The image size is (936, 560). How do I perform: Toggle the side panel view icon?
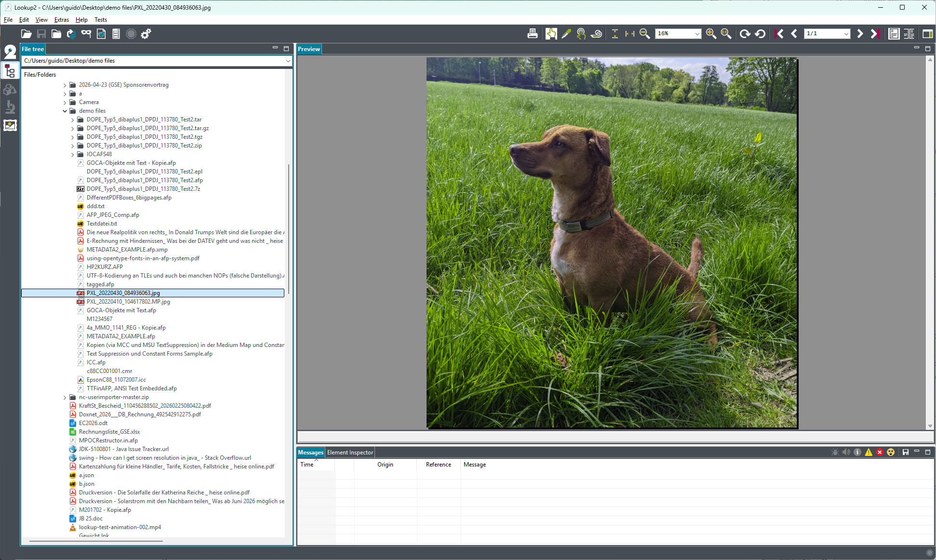927,34
